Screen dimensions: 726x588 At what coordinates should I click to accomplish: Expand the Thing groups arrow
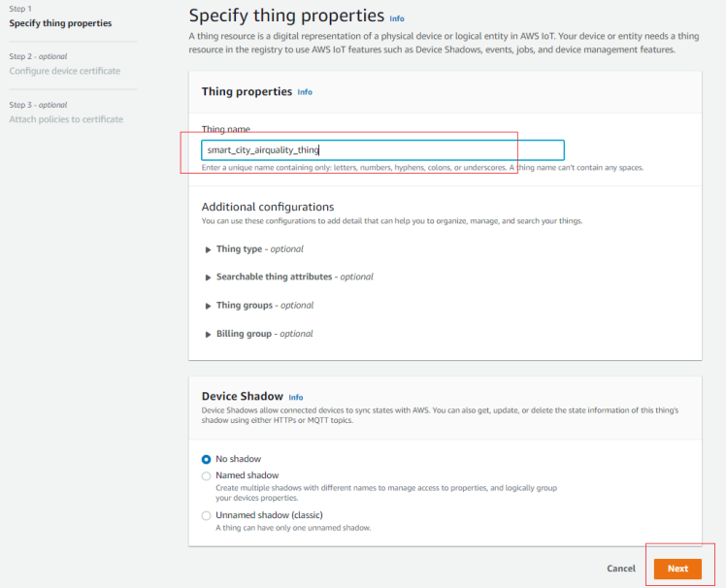[x=208, y=306]
